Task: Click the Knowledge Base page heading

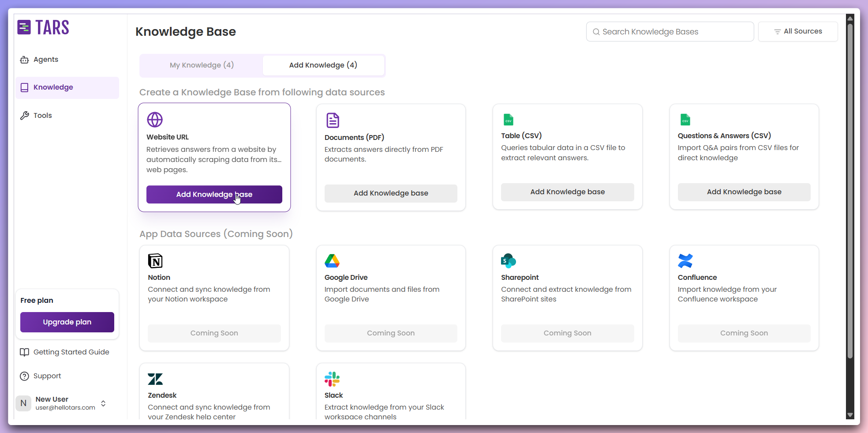Action: (186, 32)
